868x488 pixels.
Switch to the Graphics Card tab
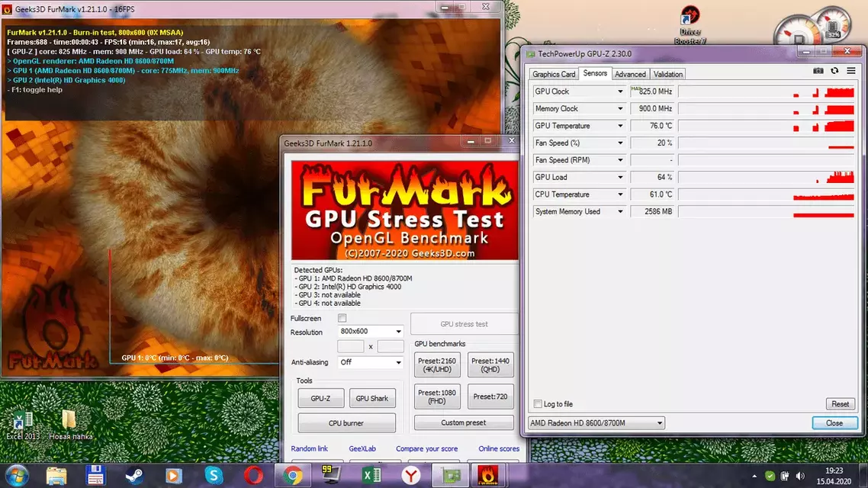tap(554, 74)
